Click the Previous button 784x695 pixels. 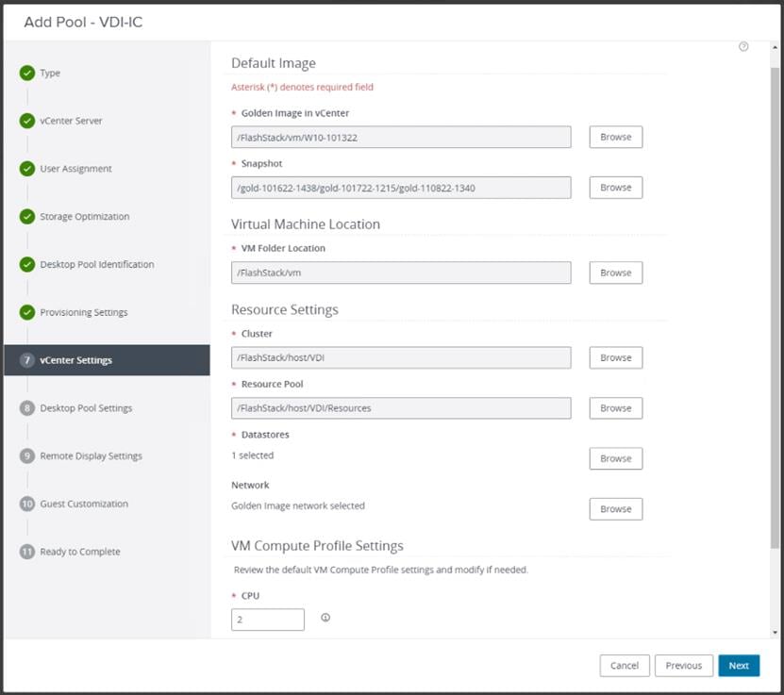(683, 666)
